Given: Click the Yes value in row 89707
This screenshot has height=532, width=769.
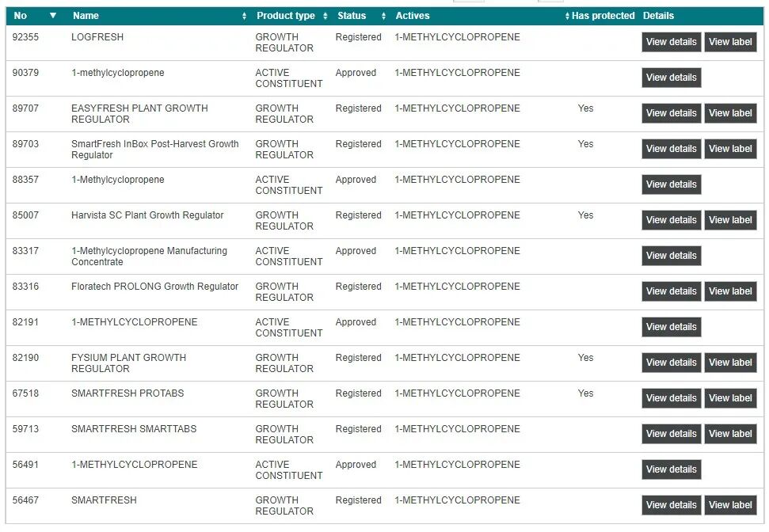Looking at the screenshot, I should click(585, 108).
